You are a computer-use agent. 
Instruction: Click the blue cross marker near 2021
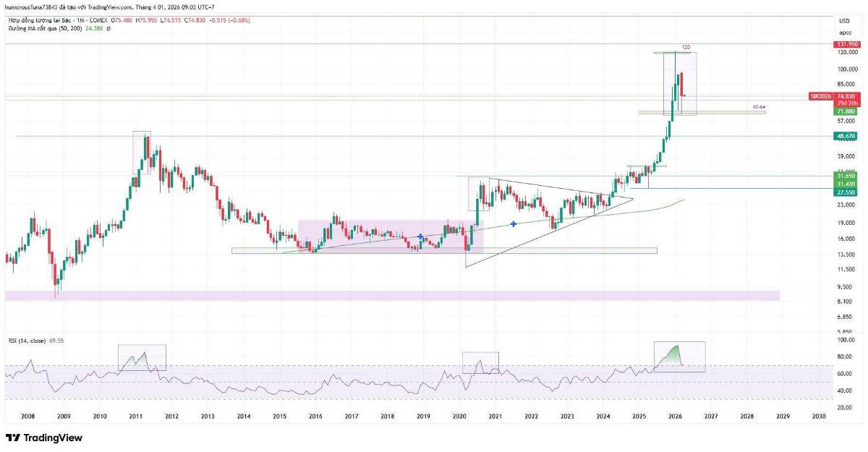[514, 224]
